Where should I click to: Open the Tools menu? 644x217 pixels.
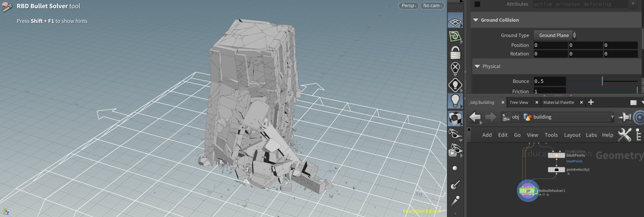click(x=551, y=135)
